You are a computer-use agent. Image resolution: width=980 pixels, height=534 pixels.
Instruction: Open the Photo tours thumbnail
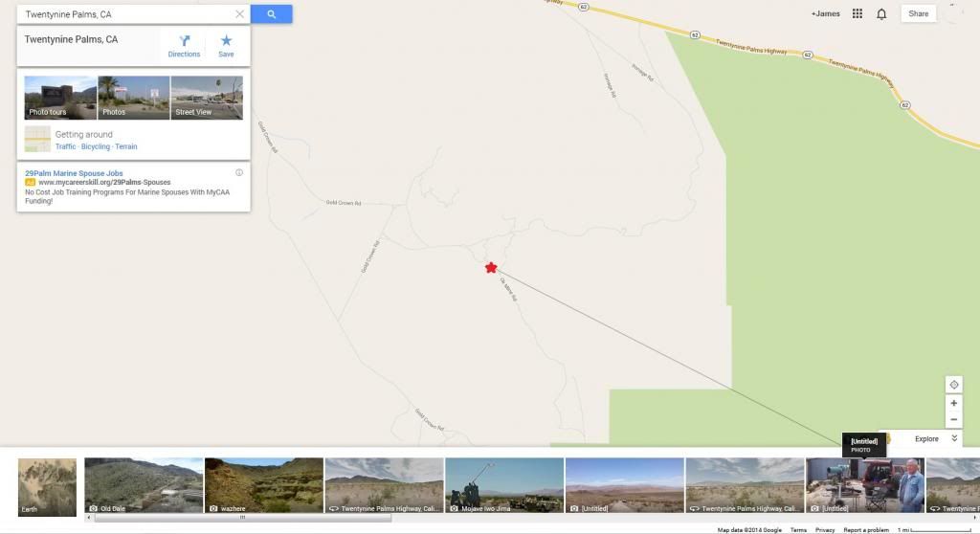pyautogui.click(x=60, y=98)
